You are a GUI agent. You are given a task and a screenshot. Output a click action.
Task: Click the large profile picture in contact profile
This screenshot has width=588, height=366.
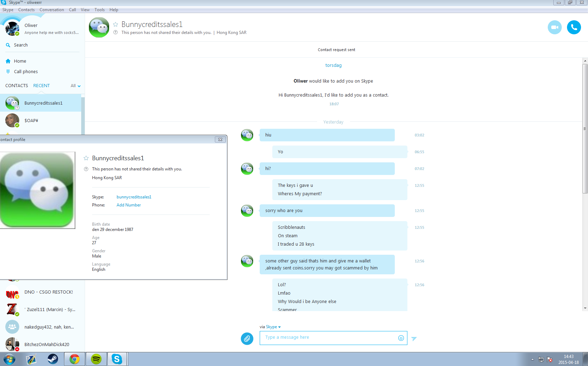coord(37,190)
